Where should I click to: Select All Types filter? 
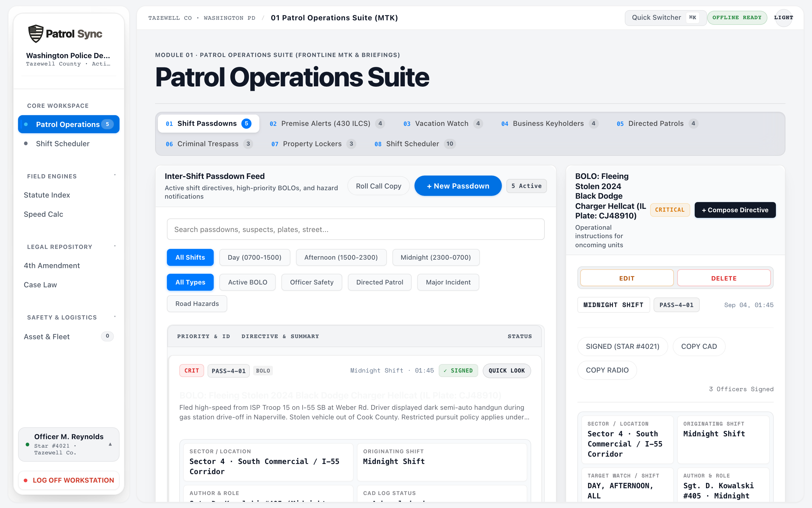[190, 282]
